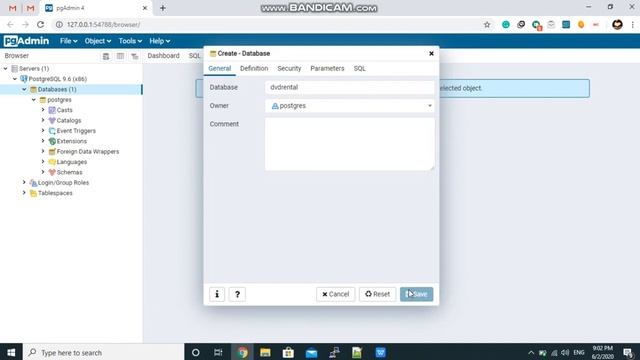
Task: Open the Object menu
Action: pyautogui.click(x=98, y=41)
